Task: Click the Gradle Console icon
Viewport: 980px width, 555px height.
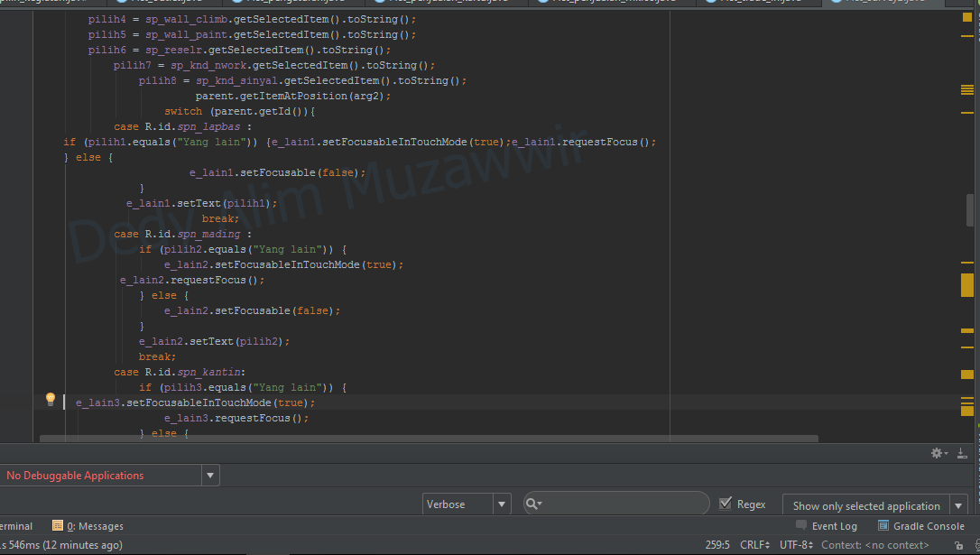Action: [x=882, y=525]
